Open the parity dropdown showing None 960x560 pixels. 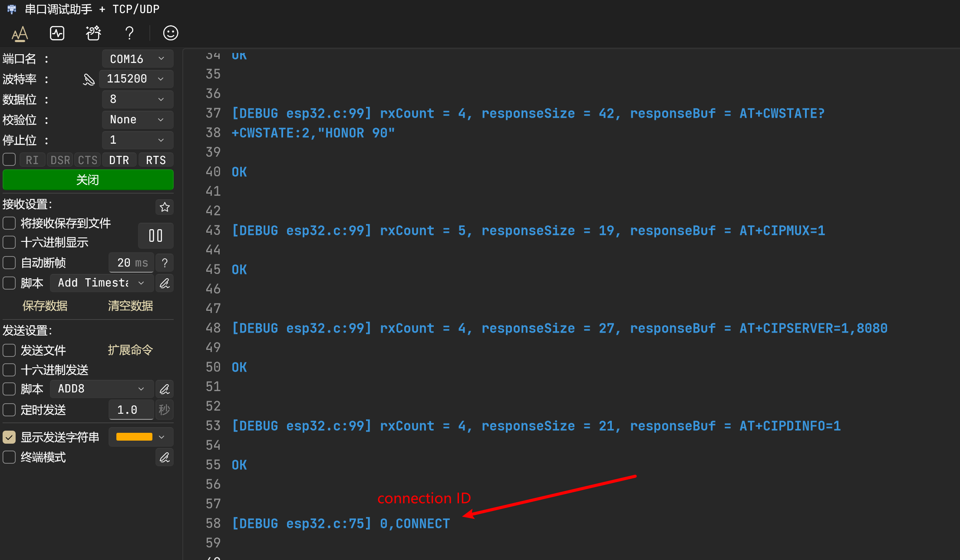pyautogui.click(x=138, y=120)
